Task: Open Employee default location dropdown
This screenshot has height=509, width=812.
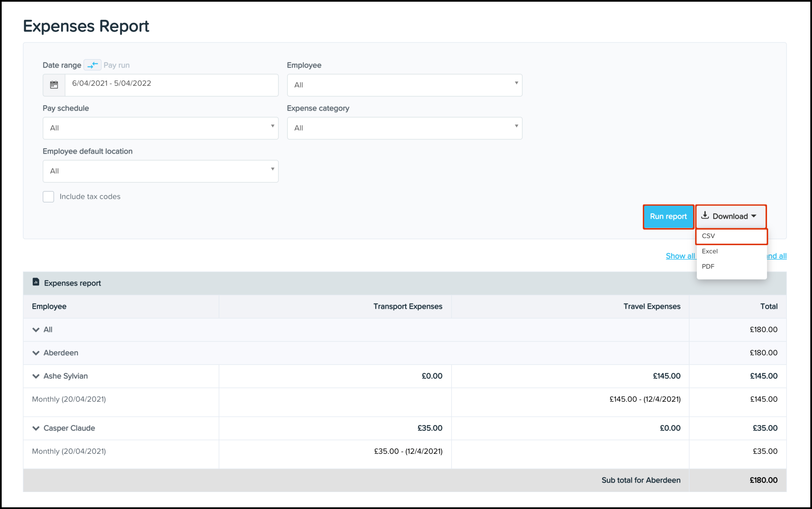Action: (160, 171)
